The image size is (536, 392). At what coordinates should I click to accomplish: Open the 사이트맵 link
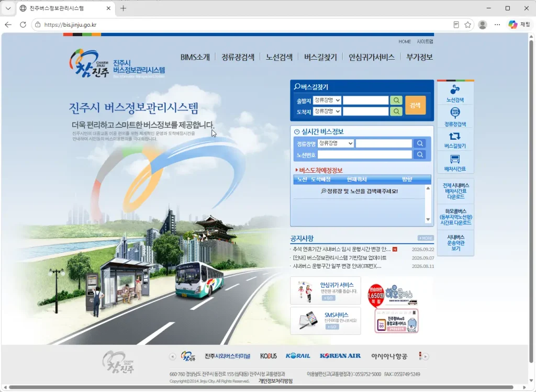425,41
